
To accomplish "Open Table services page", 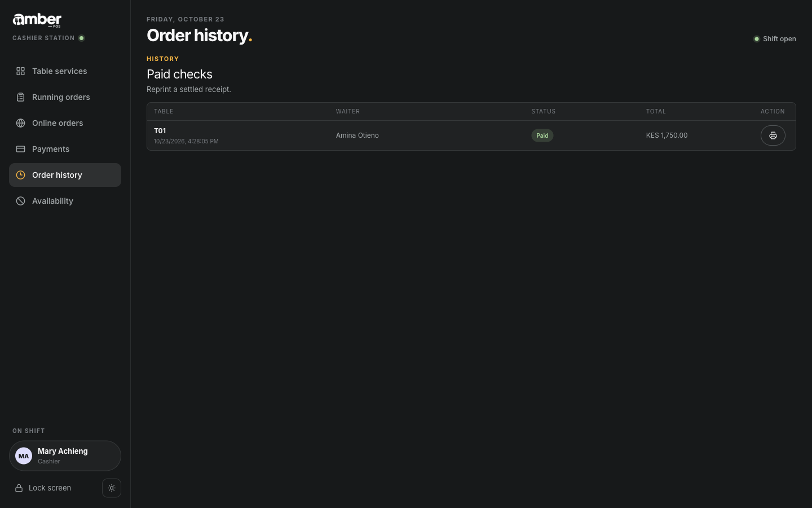I will click(65, 71).
